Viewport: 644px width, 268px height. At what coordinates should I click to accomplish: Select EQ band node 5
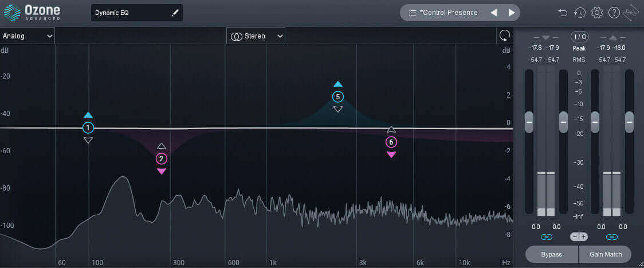click(x=337, y=97)
